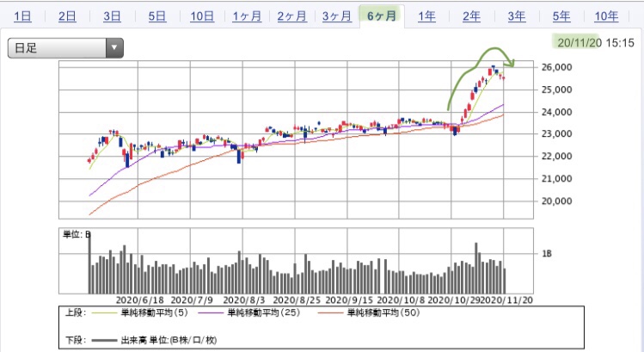
Task: Select the 6ヶ月 chart range tab
Action: 382,16
